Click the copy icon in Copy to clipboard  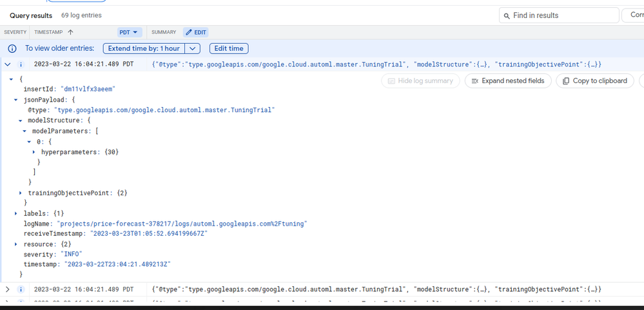point(566,81)
